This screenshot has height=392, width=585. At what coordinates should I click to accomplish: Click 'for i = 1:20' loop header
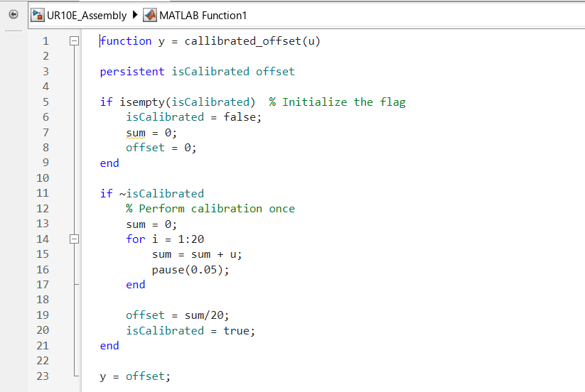click(165, 239)
